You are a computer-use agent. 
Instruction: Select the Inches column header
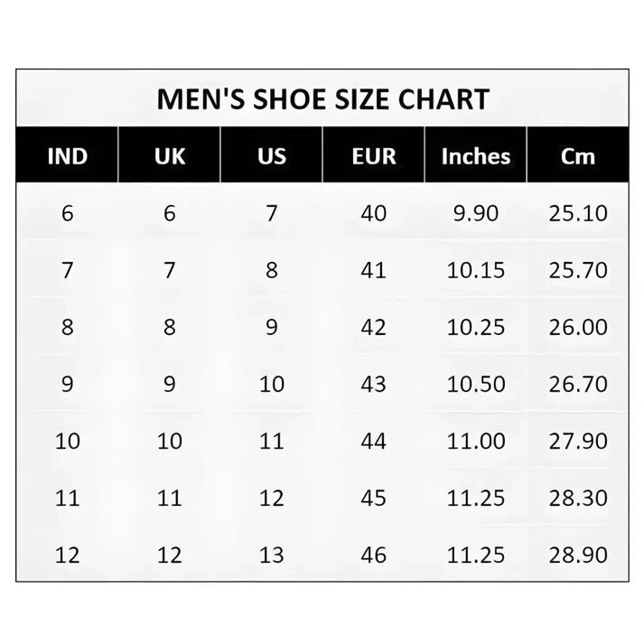[475, 156]
